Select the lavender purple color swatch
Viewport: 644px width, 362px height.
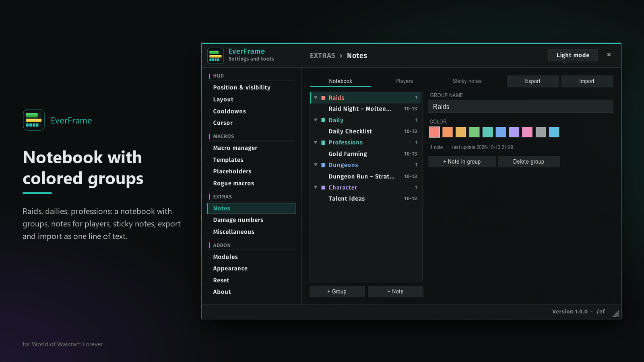(x=514, y=132)
